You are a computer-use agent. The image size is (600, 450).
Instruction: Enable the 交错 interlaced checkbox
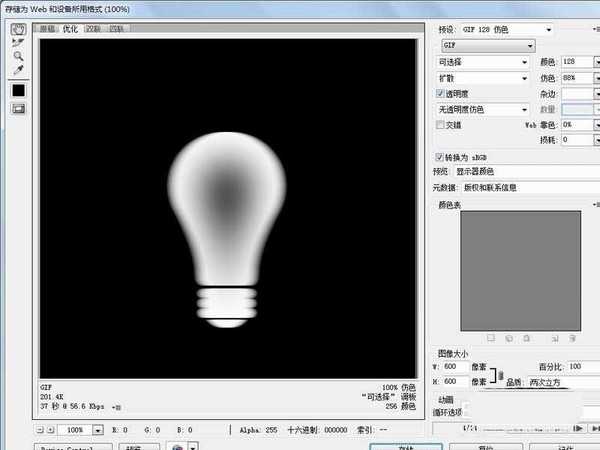(441, 125)
